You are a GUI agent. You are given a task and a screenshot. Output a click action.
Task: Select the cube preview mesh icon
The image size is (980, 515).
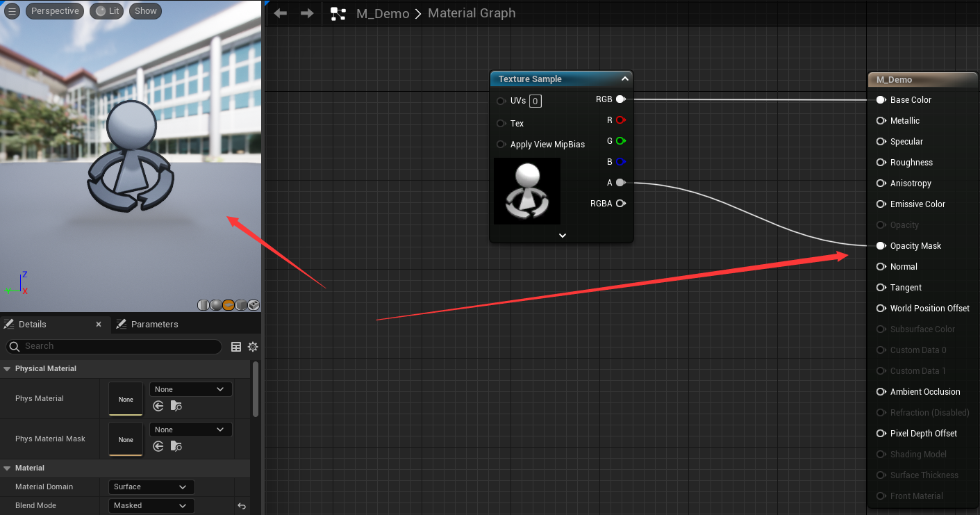pyautogui.click(x=241, y=305)
